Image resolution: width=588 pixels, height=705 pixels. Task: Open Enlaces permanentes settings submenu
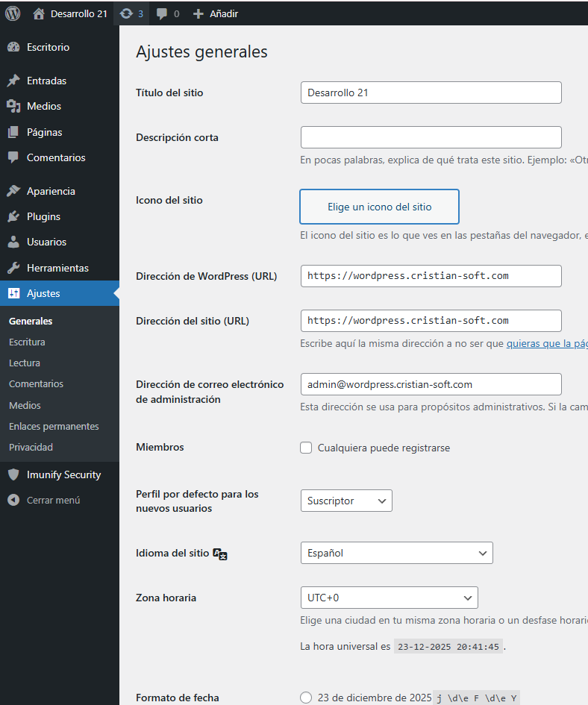[54, 426]
